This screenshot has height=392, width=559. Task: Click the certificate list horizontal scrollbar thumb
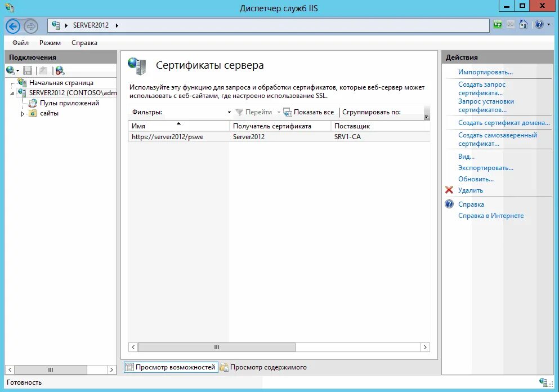click(216, 347)
